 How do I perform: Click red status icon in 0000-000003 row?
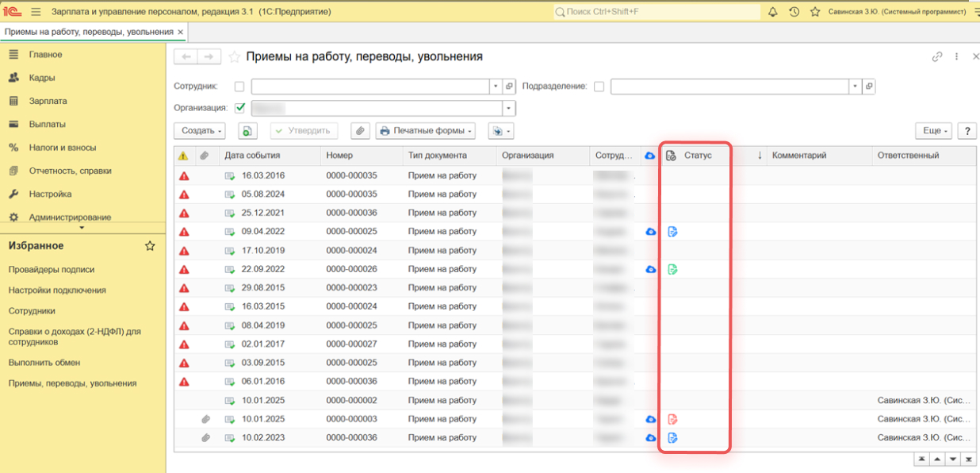tap(672, 419)
